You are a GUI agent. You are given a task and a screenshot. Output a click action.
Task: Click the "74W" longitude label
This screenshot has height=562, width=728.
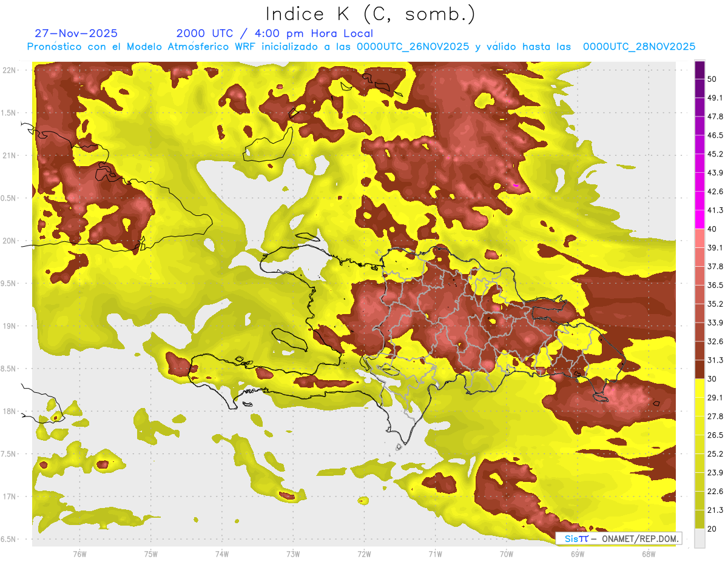pos(221,554)
